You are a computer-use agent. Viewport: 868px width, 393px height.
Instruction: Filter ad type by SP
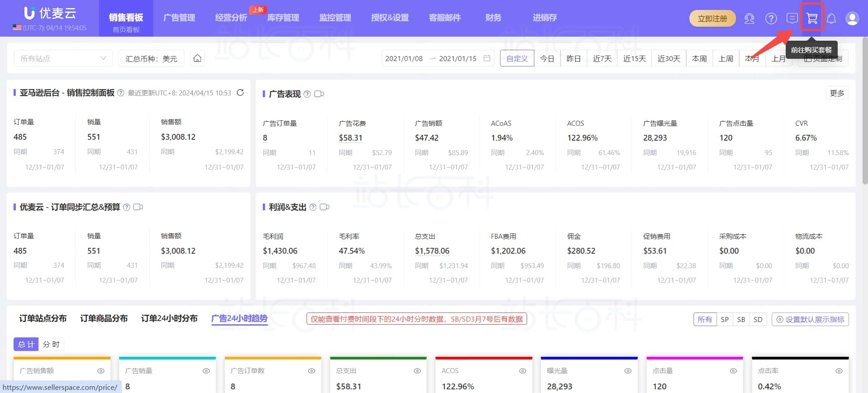(725, 320)
